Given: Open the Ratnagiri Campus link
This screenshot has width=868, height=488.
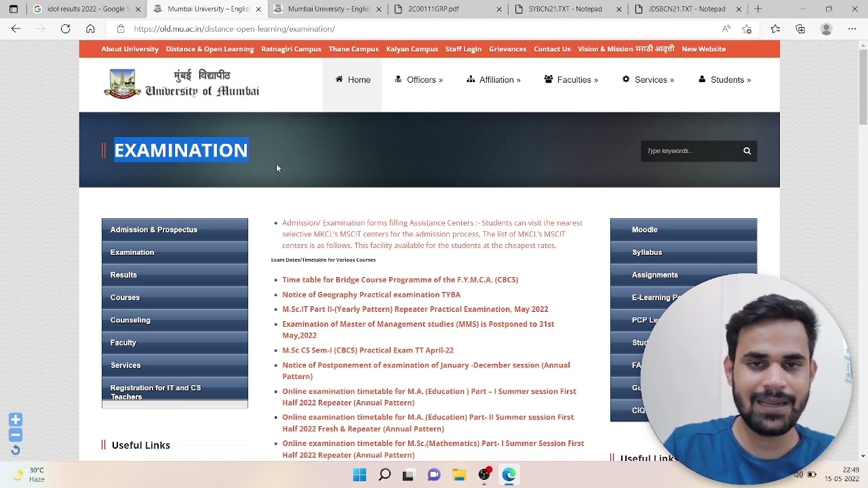Looking at the screenshot, I should 291,49.
